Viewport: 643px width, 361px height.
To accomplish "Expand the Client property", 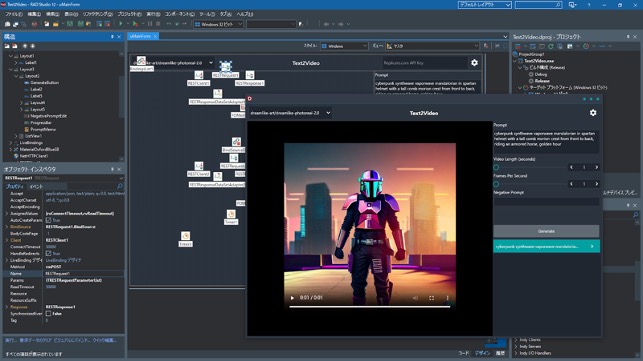I will (x=7, y=240).
